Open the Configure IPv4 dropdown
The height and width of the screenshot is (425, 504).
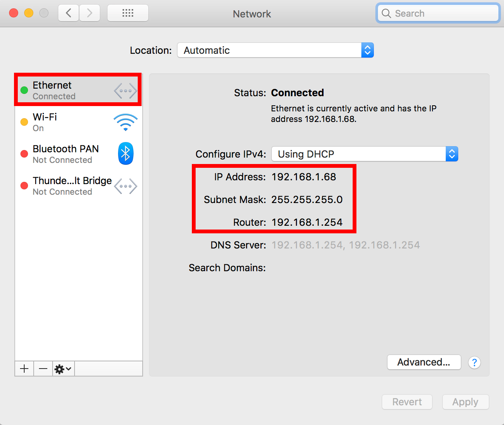[x=364, y=154]
